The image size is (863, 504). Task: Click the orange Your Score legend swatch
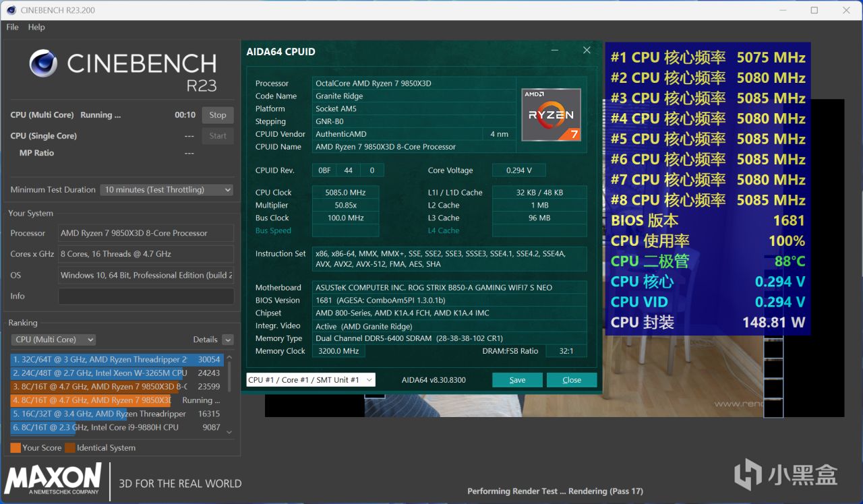coord(16,448)
